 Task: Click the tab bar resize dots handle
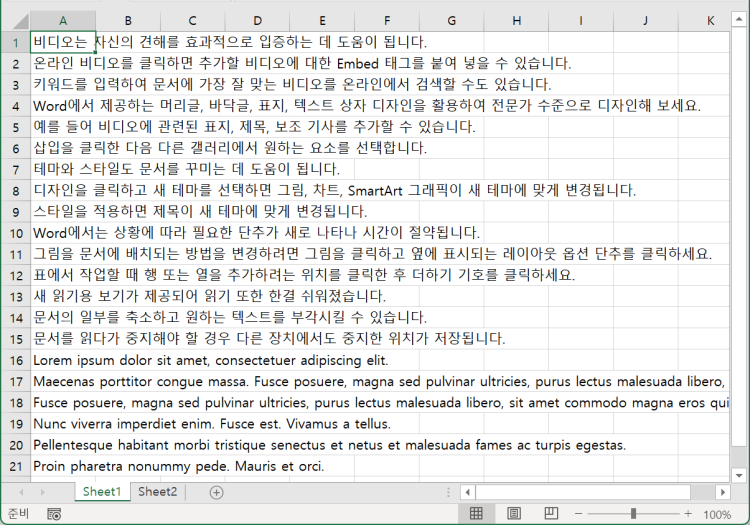[448, 492]
